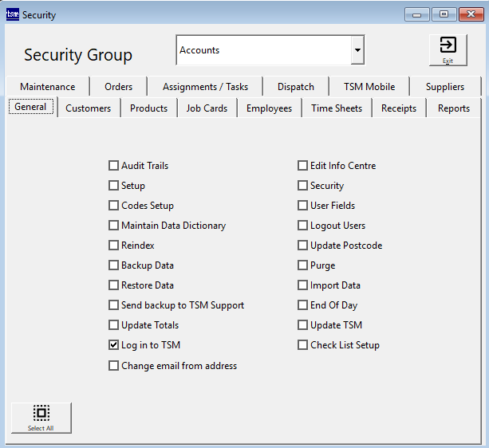The image size is (489, 448).
Task: Maximize the Security window
Action: (x=444, y=14)
